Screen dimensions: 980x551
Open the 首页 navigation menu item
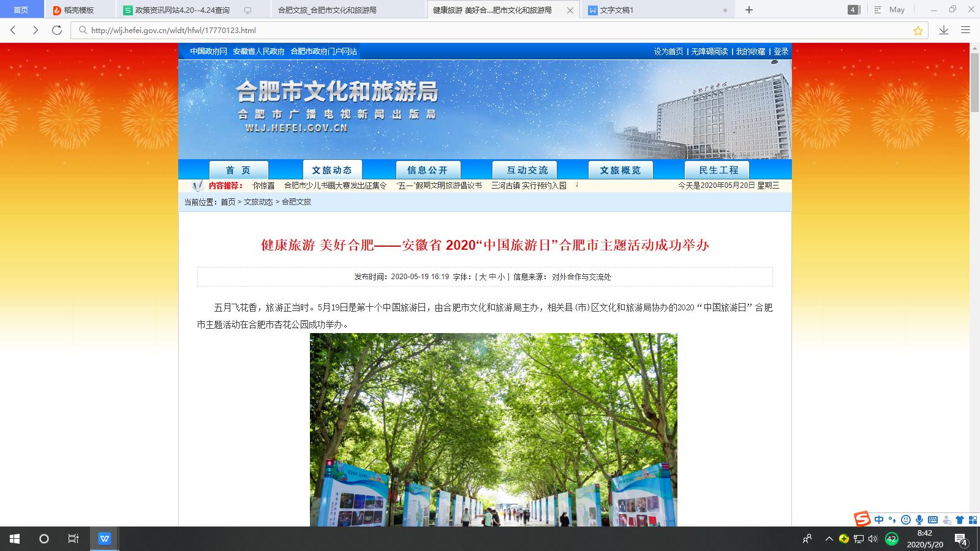(x=238, y=170)
